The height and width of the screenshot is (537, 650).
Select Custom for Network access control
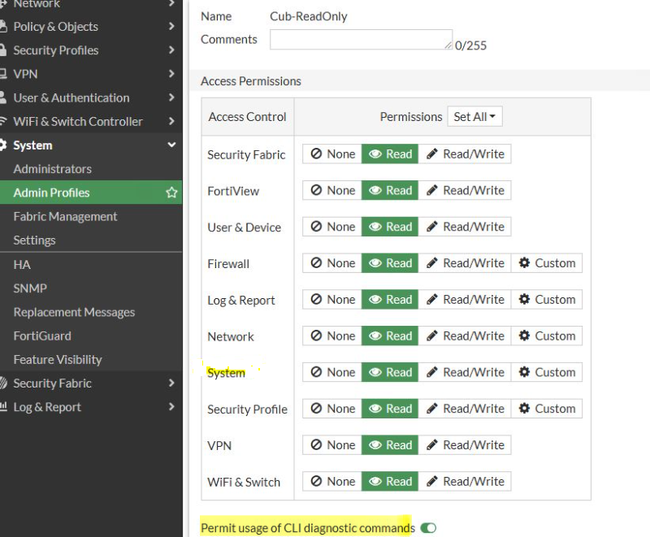547,336
